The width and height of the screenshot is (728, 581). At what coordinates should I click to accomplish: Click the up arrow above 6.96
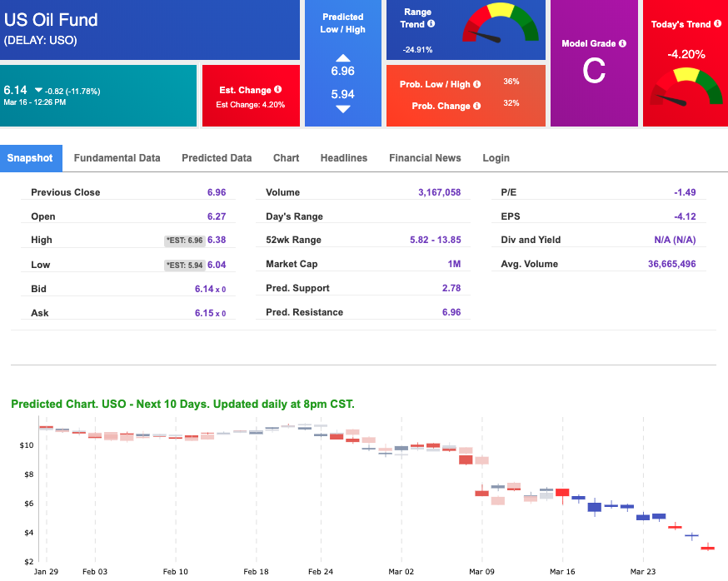(343, 58)
